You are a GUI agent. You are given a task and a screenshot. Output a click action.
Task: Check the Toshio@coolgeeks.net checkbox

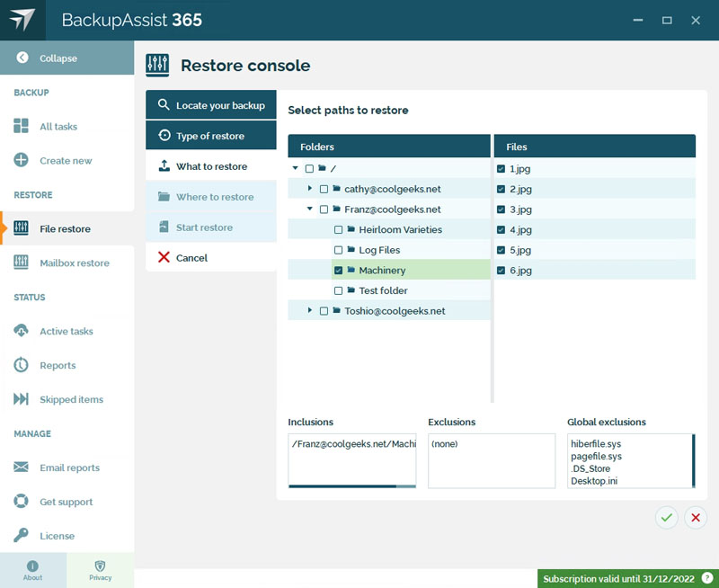[x=324, y=311]
